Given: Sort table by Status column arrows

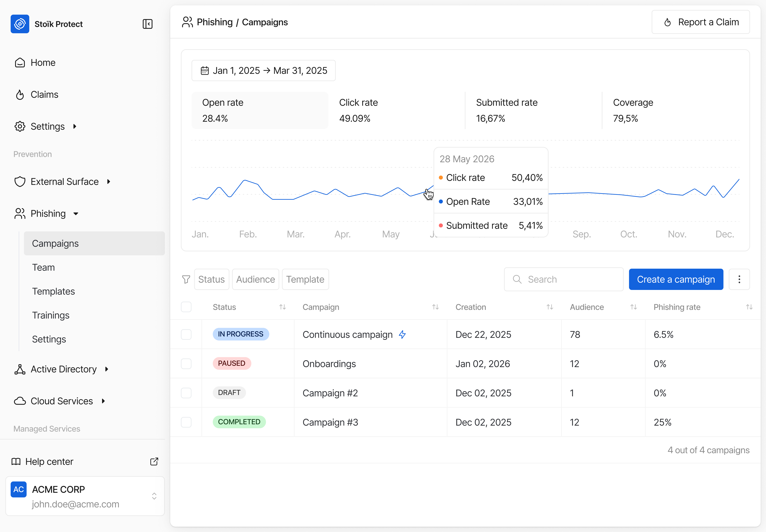Looking at the screenshot, I should point(282,307).
